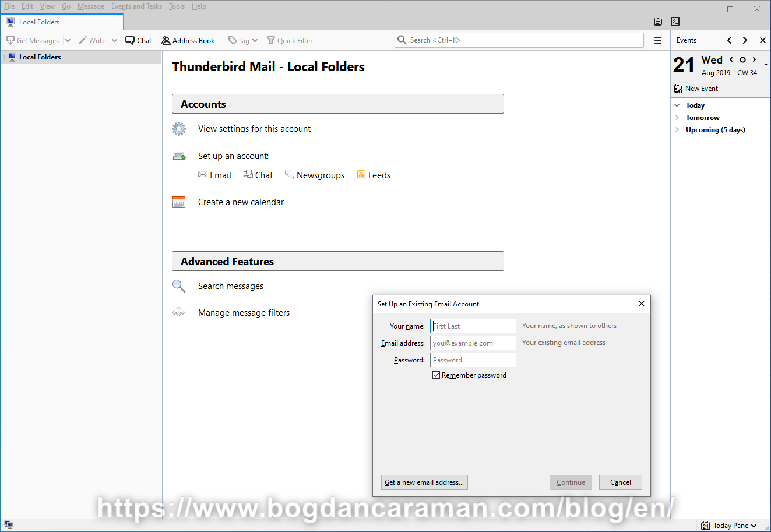The image size is (771, 532).
Task: Open the Chat toolbar button
Action: [x=138, y=41]
